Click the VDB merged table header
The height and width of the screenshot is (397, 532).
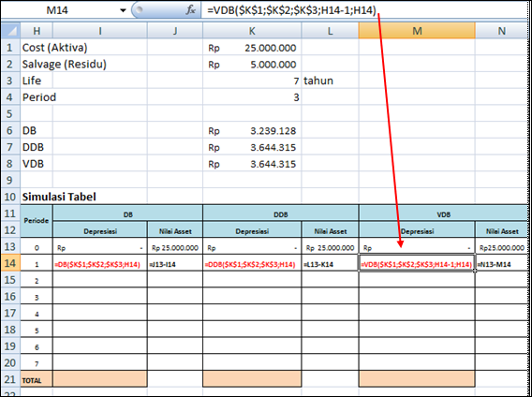click(443, 214)
